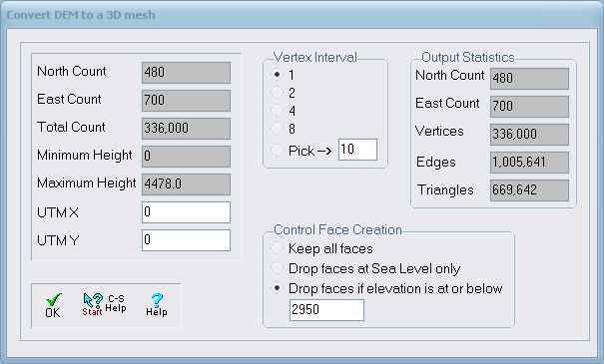Click the 'Convert DEM to a 3D mesh' title
This screenshot has width=604, height=364.
81,15
